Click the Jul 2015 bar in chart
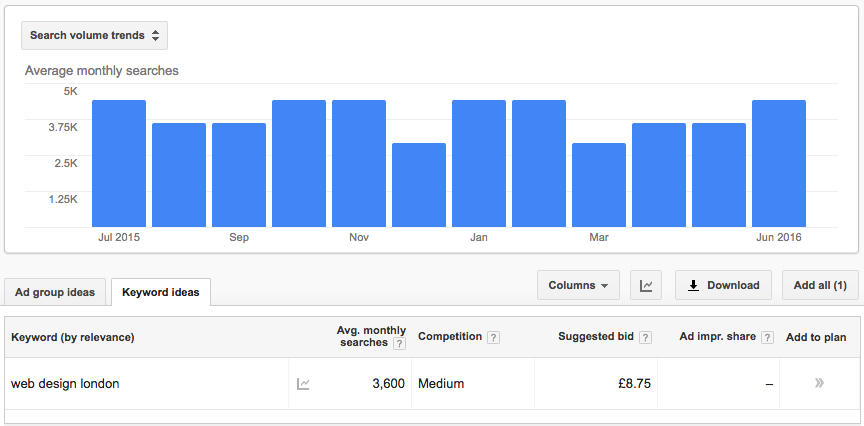Viewport: 864px width, 426px height. click(x=119, y=164)
